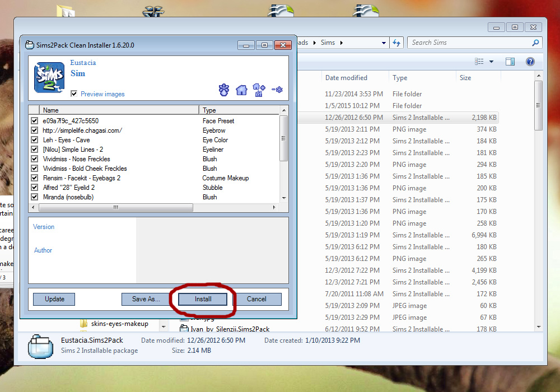Screen dimensions: 560x392
Task: Expand the arrow before Sims in address bar
Action: [315, 43]
